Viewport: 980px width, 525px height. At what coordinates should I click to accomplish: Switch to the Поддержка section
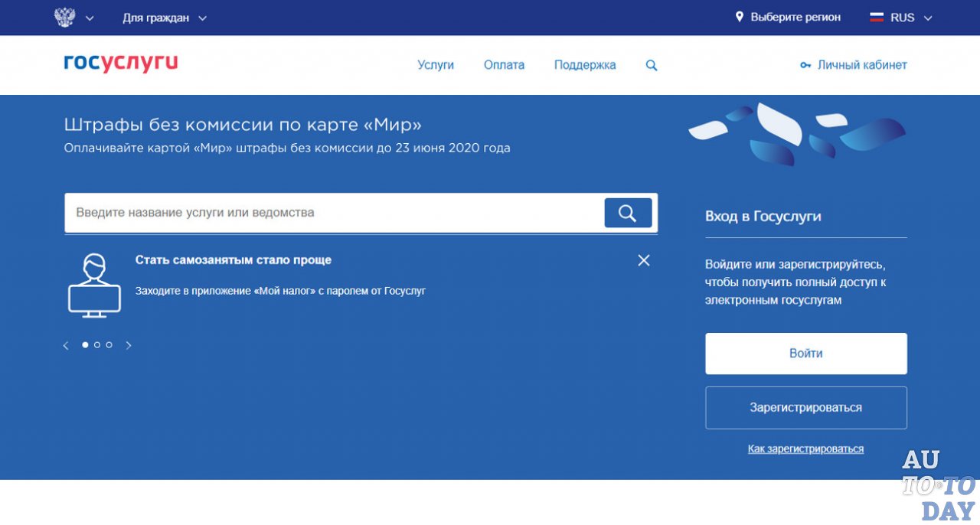(x=585, y=65)
